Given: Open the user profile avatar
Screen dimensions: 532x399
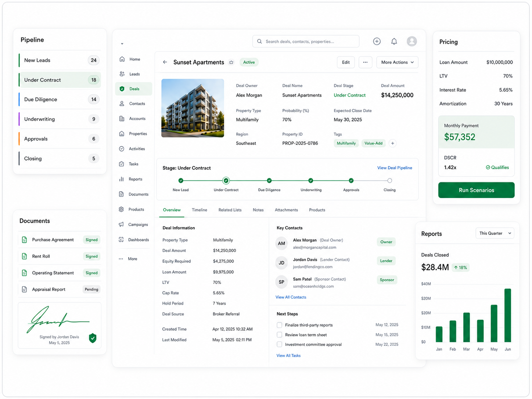Looking at the screenshot, I should point(412,41).
